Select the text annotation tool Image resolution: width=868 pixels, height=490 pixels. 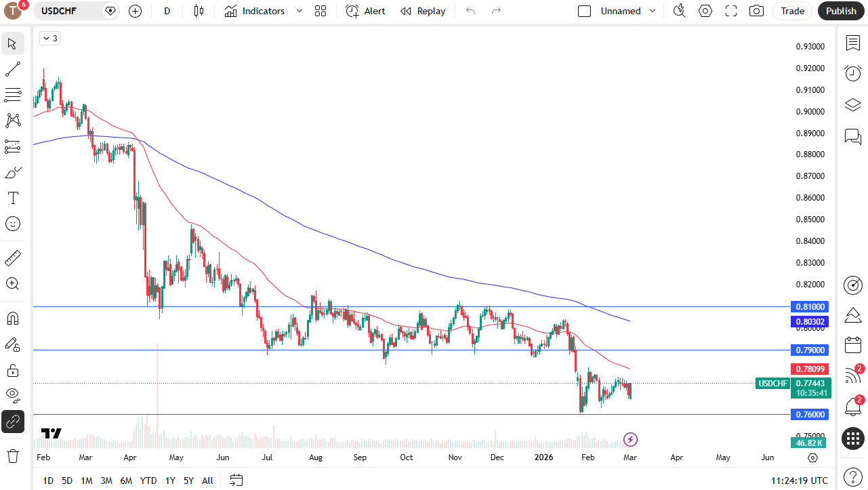[12, 198]
